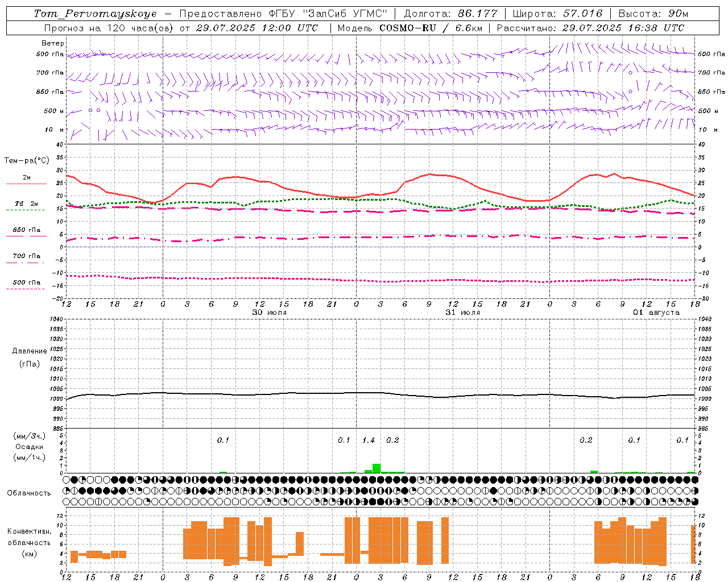Click the 'Ветер' wind panel label

click(x=52, y=43)
